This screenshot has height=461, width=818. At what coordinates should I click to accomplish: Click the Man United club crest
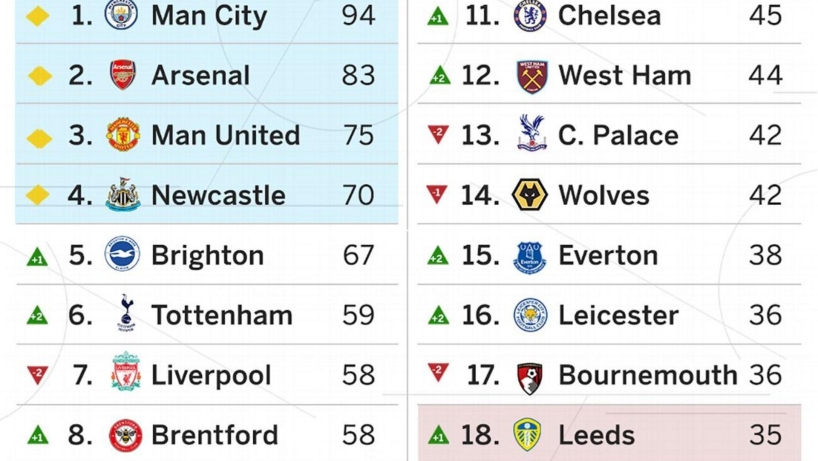click(x=122, y=135)
